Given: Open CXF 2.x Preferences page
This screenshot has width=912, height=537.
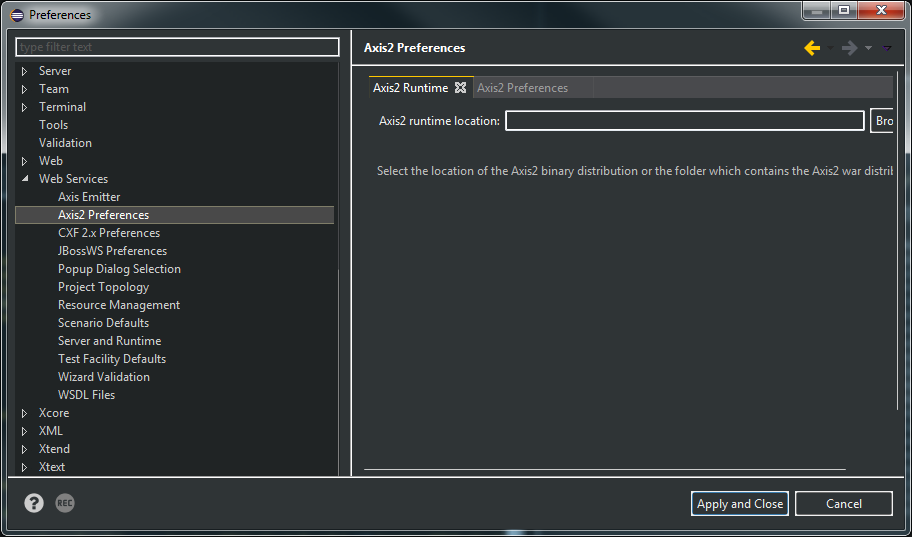Looking at the screenshot, I should pos(109,233).
